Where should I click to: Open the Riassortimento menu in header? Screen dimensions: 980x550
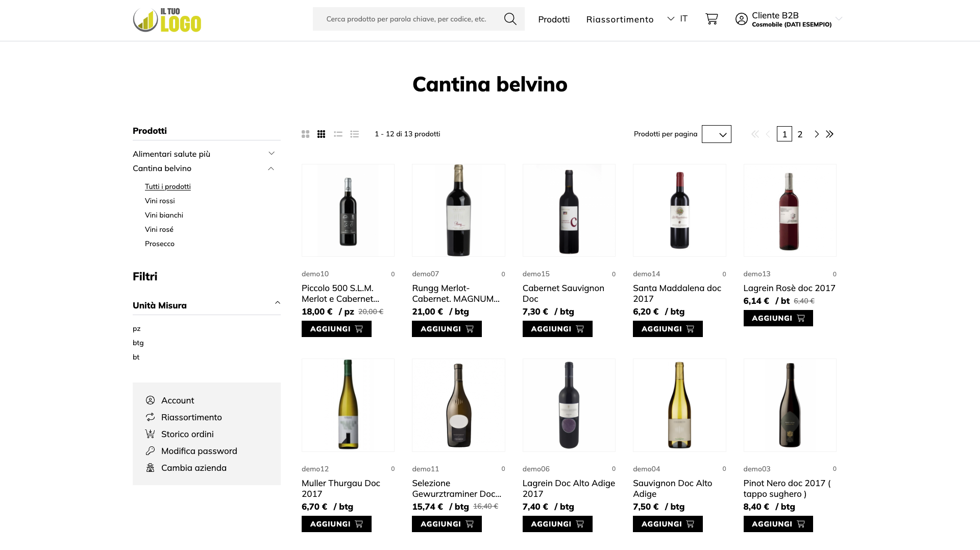tap(620, 19)
